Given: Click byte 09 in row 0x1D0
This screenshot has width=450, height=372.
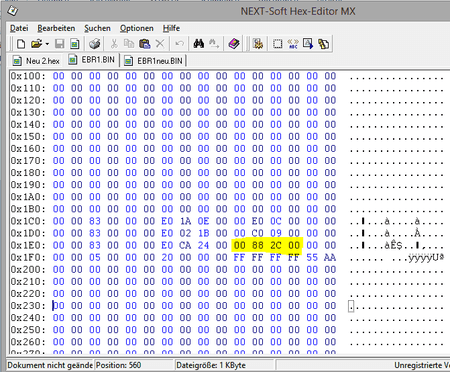Looking at the screenshot, I should click(276, 233).
